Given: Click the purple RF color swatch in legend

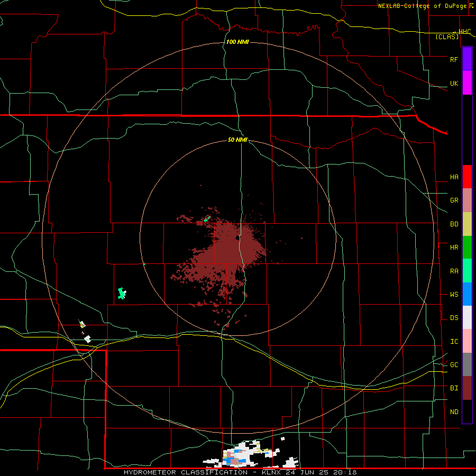Looking at the screenshot, I should [x=467, y=59].
